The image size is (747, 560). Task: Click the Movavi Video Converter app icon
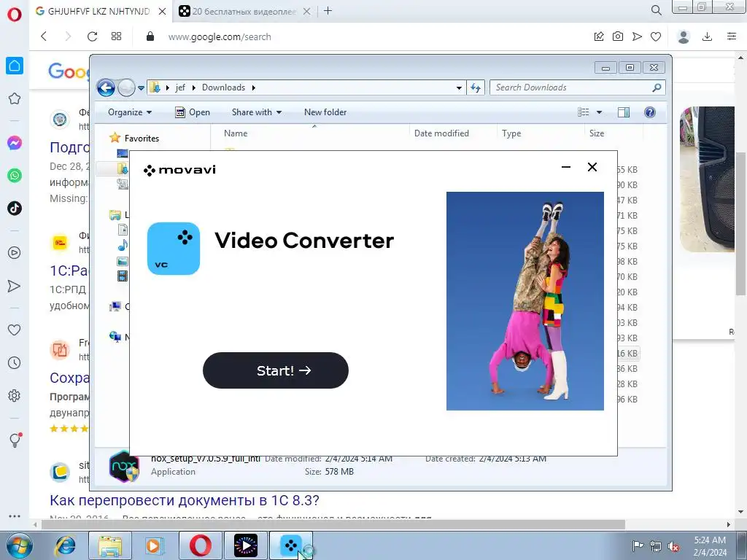(174, 249)
